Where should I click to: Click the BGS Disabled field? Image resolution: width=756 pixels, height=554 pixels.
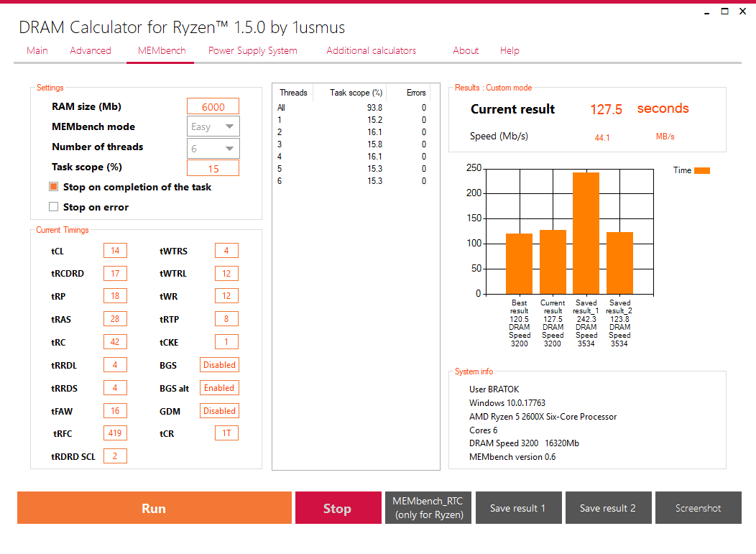click(x=219, y=365)
